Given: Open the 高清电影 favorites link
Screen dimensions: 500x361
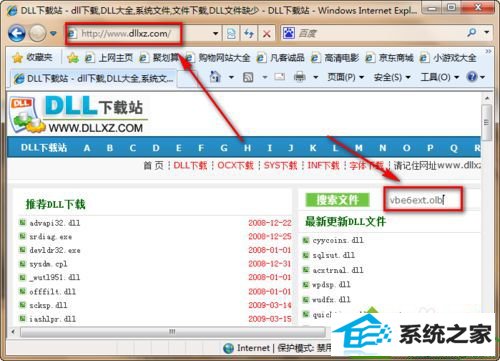Looking at the screenshot, I should [x=335, y=58].
